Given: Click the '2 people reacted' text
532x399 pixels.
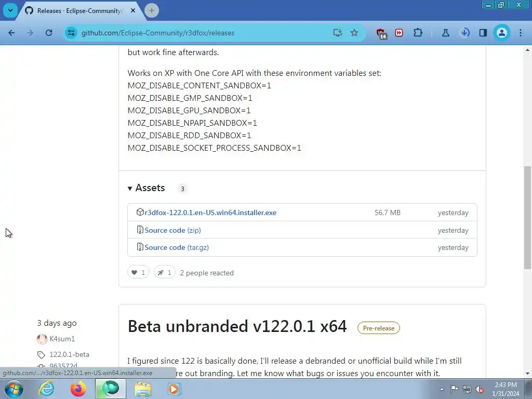Looking at the screenshot, I should (207, 273).
